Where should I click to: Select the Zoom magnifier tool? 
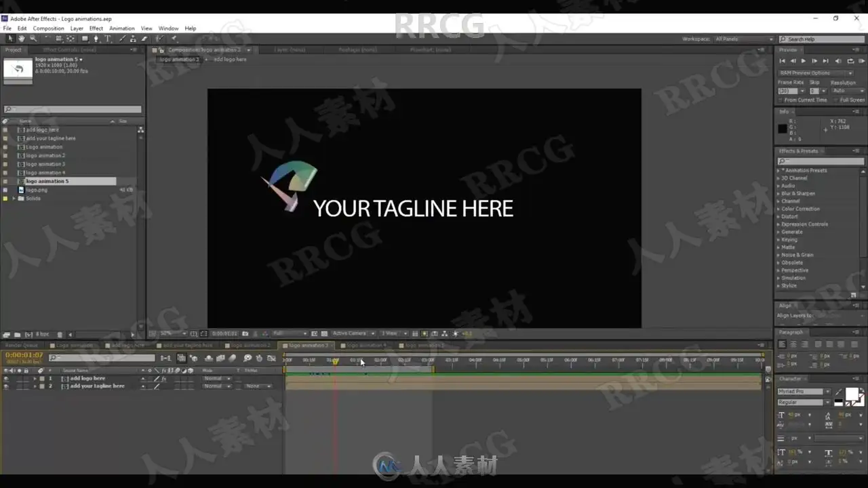(x=33, y=39)
